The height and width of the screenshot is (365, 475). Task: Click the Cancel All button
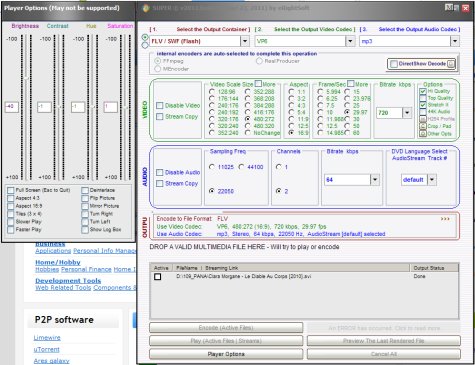coord(384,354)
